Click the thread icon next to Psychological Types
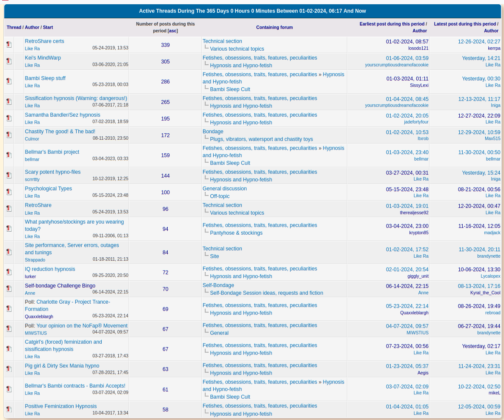This screenshot has width=504, height=420. pos(9,192)
